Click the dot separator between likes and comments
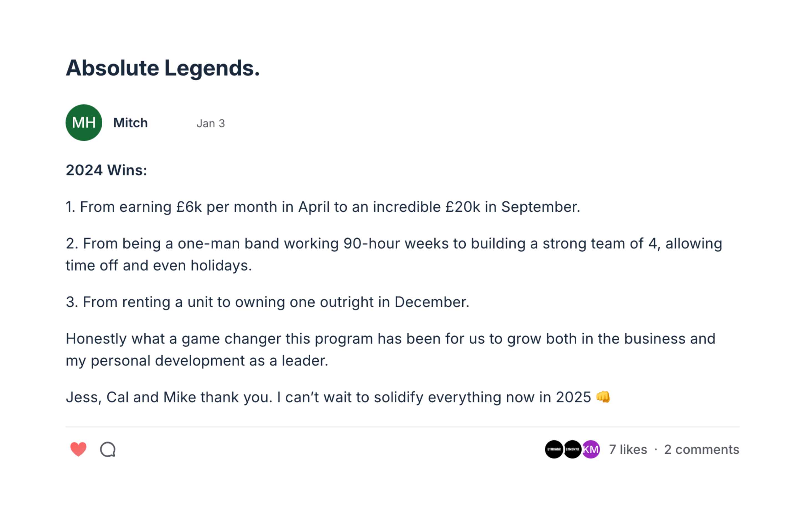This screenshot has width=812, height=520. (x=656, y=449)
